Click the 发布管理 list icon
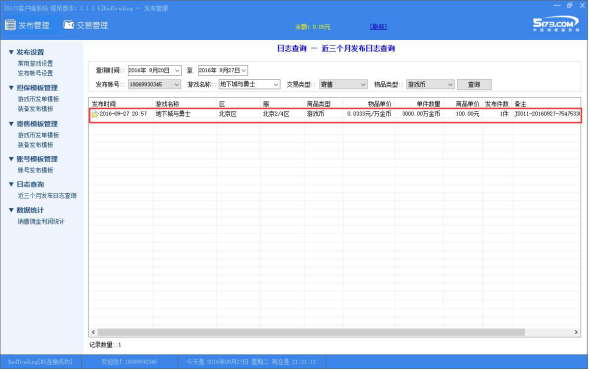 click(x=10, y=25)
